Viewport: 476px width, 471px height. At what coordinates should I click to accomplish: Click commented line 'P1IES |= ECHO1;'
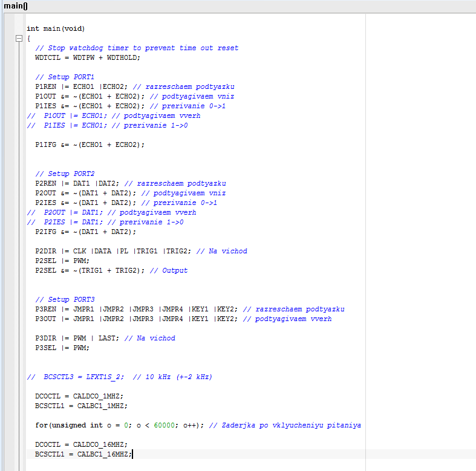(x=75, y=126)
